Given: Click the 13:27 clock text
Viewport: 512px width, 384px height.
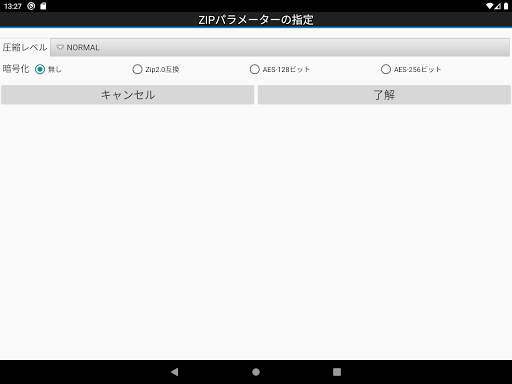Looking at the screenshot, I should tap(13, 6).
